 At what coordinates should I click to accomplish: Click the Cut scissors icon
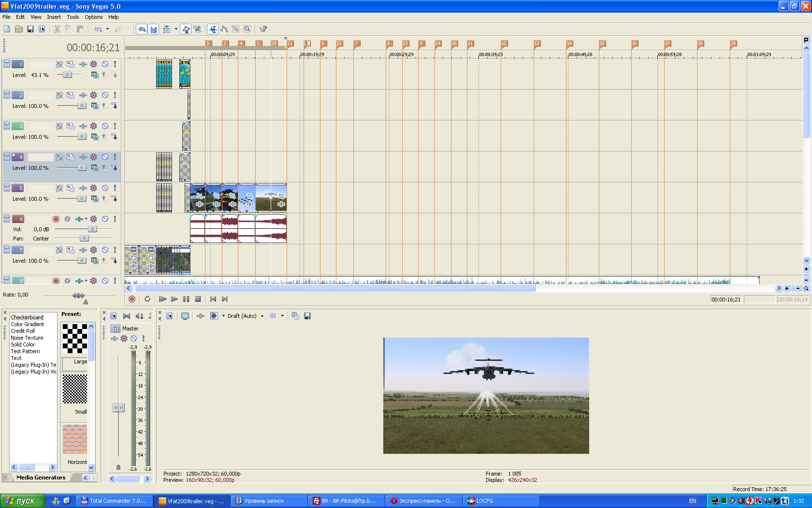click(x=57, y=29)
